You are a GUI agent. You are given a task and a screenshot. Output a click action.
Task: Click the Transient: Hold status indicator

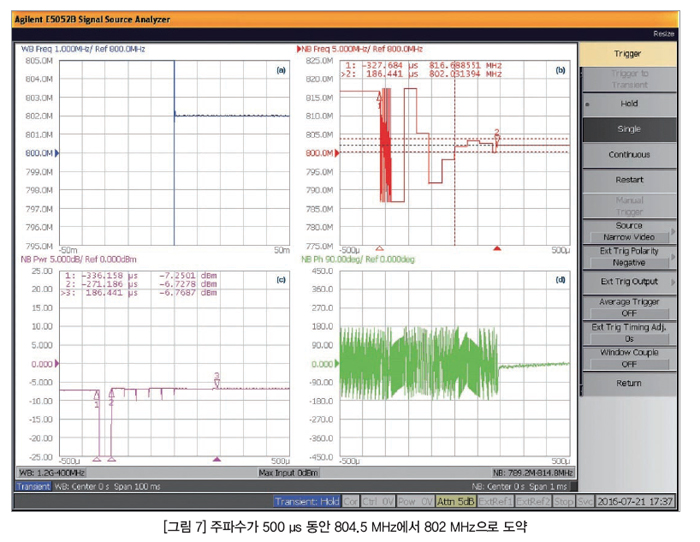tap(307, 502)
